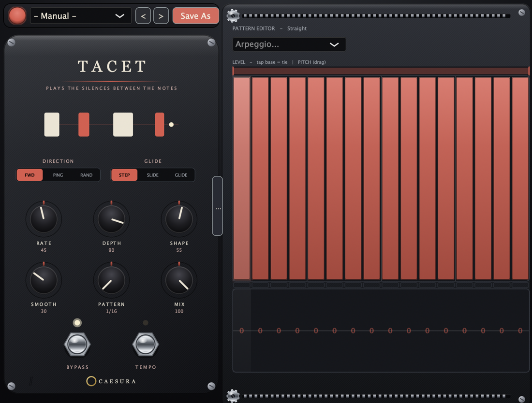Click the last pitch value 0
The height and width of the screenshot is (403, 532).
coord(520,331)
